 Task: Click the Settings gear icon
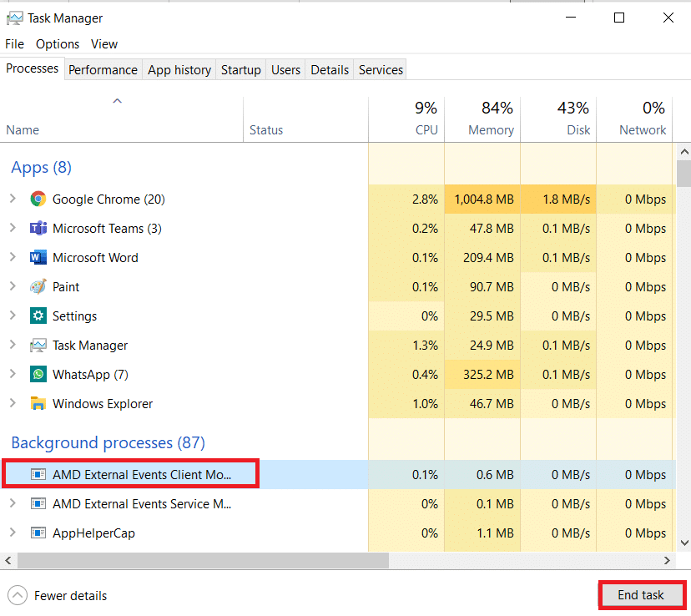(x=38, y=316)
